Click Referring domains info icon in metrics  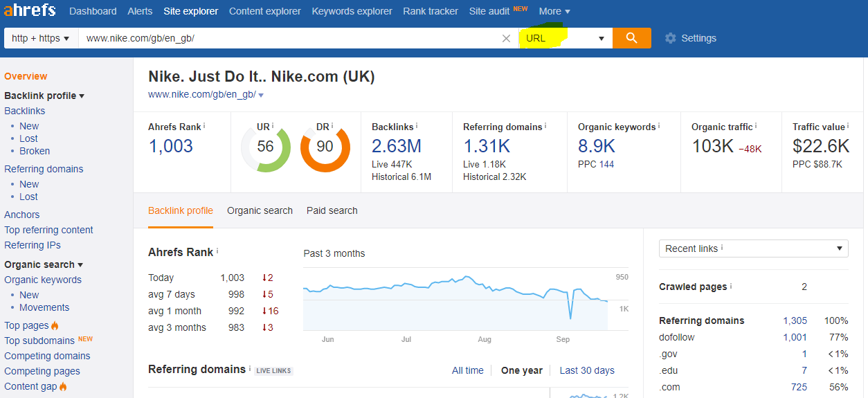pos(545,126)
